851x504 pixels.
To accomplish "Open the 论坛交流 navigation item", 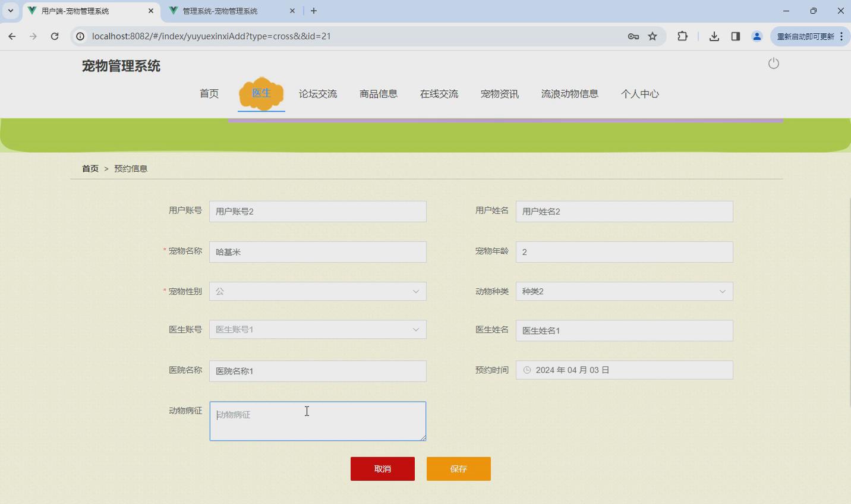I will click(x=318, y=93).
